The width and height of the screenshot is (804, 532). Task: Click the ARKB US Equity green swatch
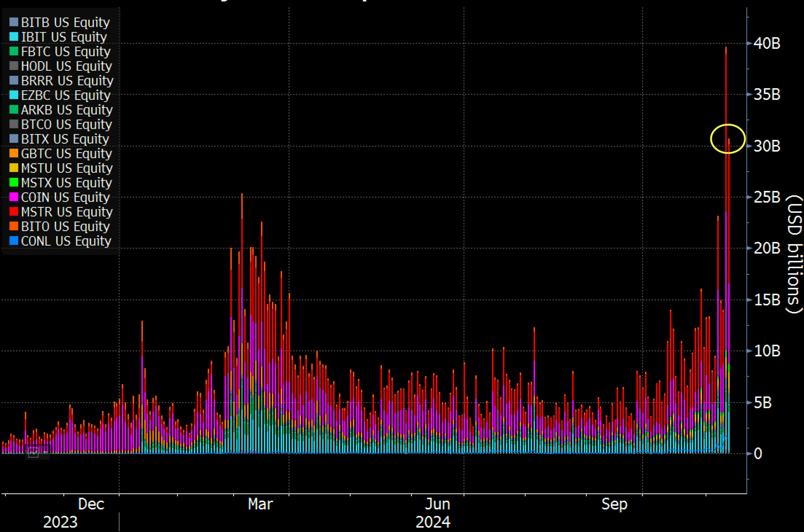(x=14, y=109)
